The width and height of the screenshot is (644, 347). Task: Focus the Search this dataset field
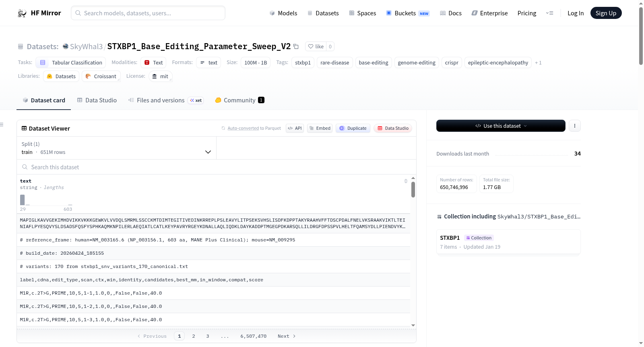217,167
